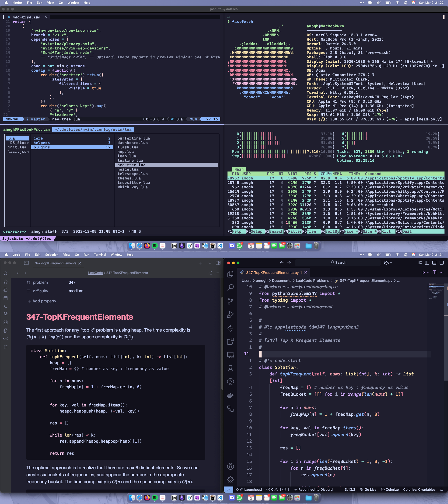Open the Terminal menu in Code menu bar

100,255
